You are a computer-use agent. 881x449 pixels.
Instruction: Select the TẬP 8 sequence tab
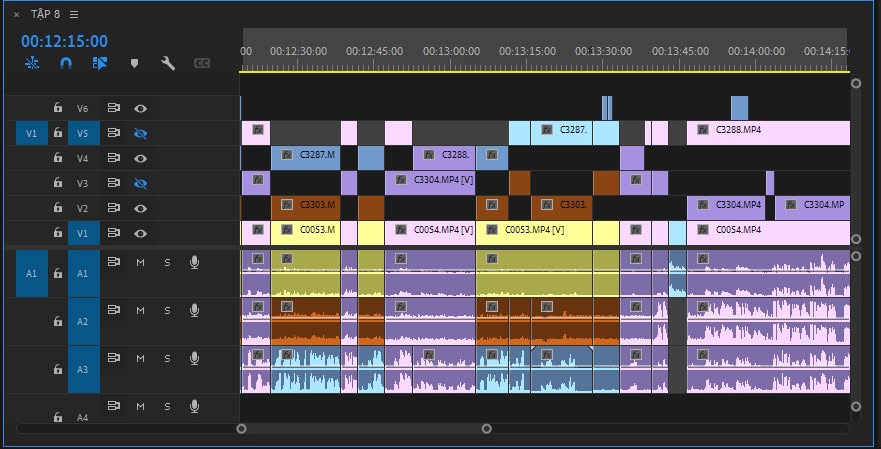tap(45, 14)
